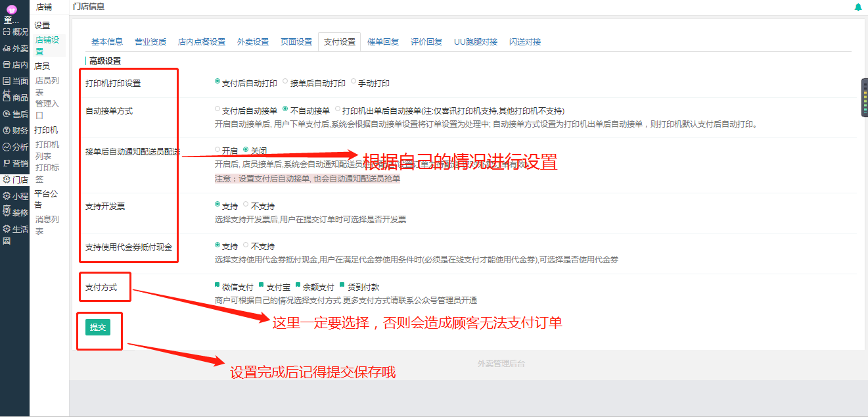Open 打印标签 print label link
The width and height of the screenshot is (868, 417).
click(x=47, y=173)
